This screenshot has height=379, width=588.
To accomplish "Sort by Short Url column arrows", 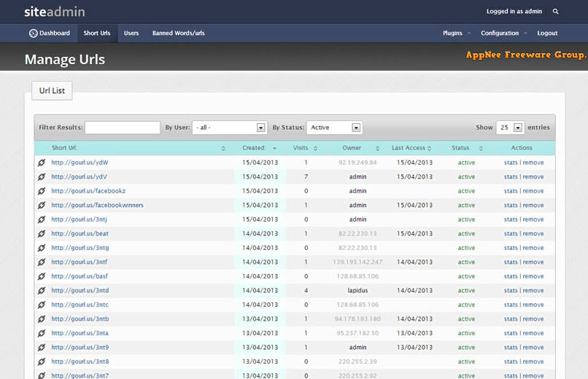I will click(x=223, y=148).
